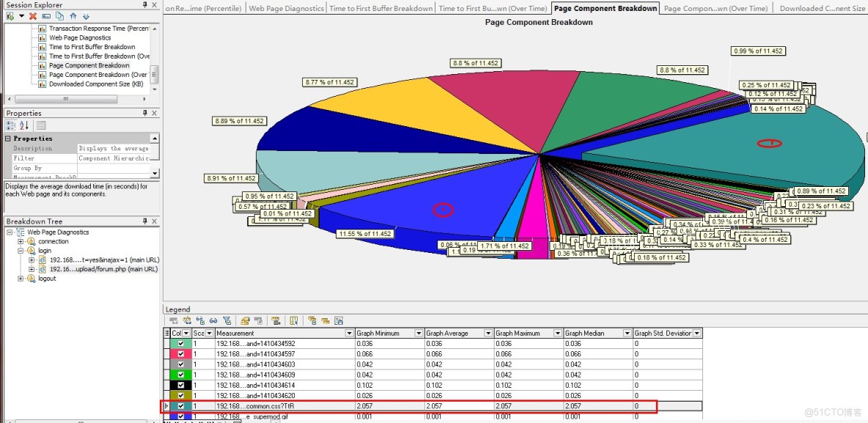
Task: Expand the logout node in Breakdown Tree
Action: tap(21, 279)
